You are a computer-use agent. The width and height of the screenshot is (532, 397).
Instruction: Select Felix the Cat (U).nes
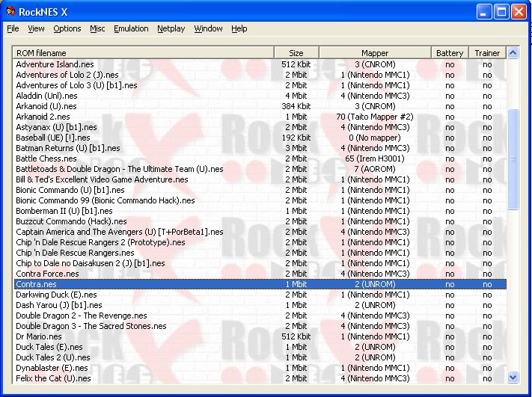pos(260,379)
